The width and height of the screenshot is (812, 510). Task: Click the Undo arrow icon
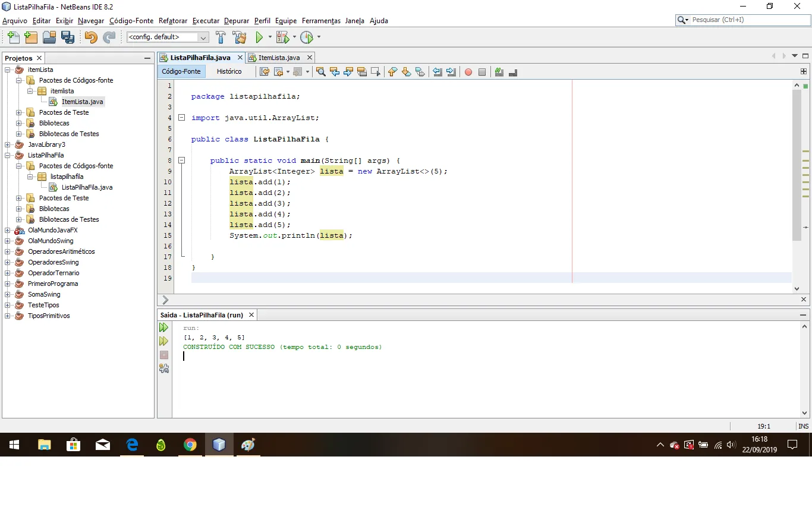click(x=90, y=37)
